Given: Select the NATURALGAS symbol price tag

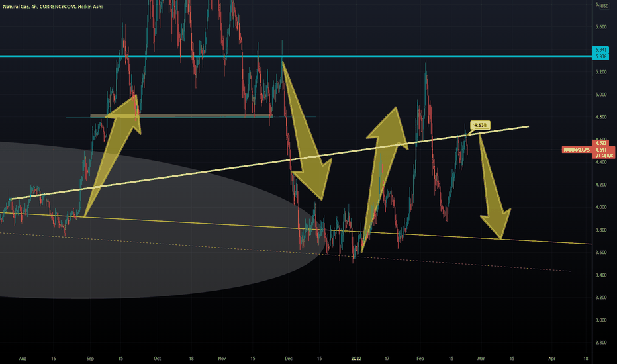Looking at the screenshot, I should pyautogui.click(x=577, y=150).
